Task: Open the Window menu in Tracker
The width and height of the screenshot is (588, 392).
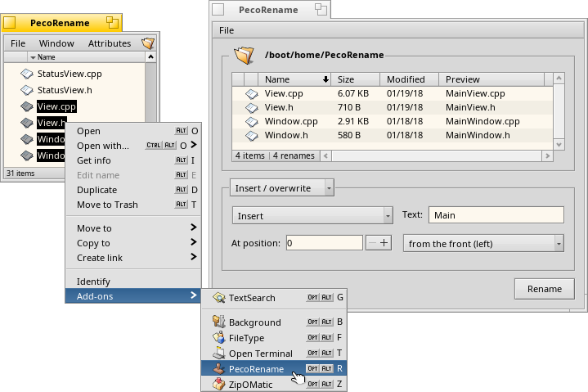Action: pos(56,43)
